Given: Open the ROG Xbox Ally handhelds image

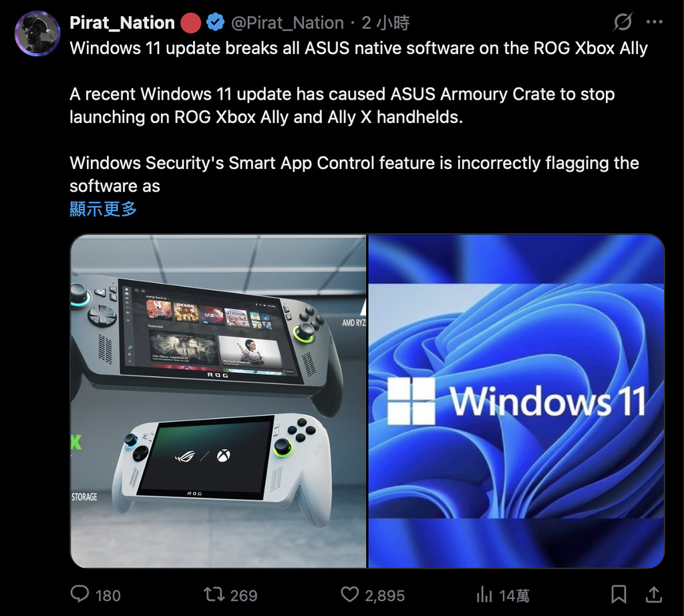Looking at the screenshot, I should 218,401.
